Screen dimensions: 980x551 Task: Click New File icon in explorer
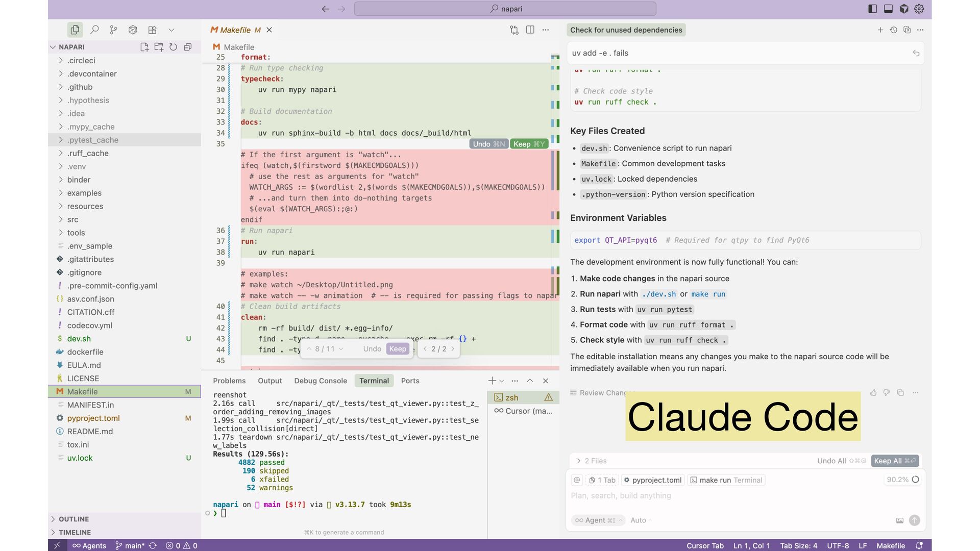click(x=144, y=47)
